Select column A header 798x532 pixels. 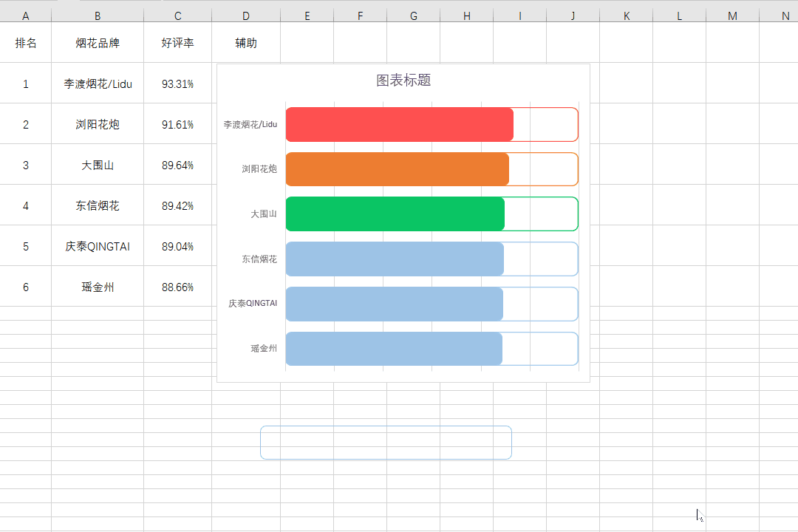(25, 16)
